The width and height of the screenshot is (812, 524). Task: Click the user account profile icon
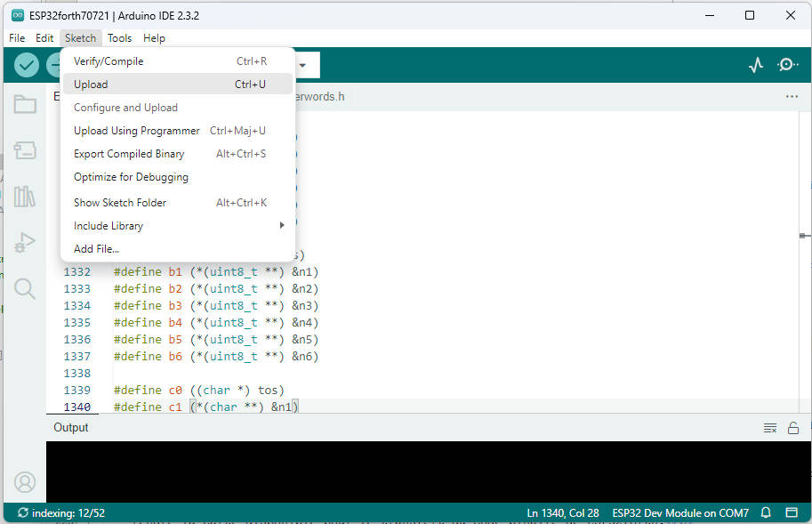24,482
